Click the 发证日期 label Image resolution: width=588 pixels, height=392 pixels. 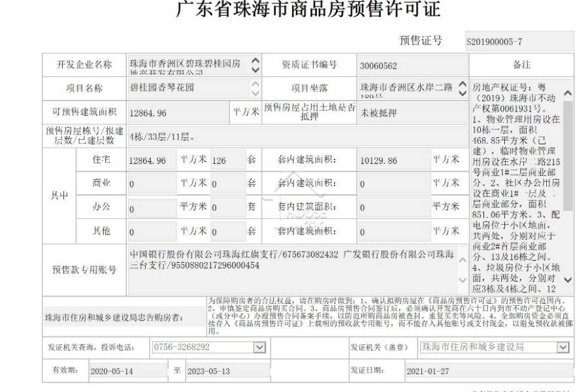[367, 370]
